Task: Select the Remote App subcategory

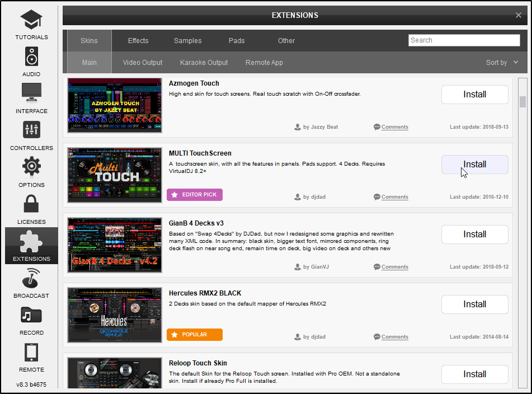Action: coord(264,63)
